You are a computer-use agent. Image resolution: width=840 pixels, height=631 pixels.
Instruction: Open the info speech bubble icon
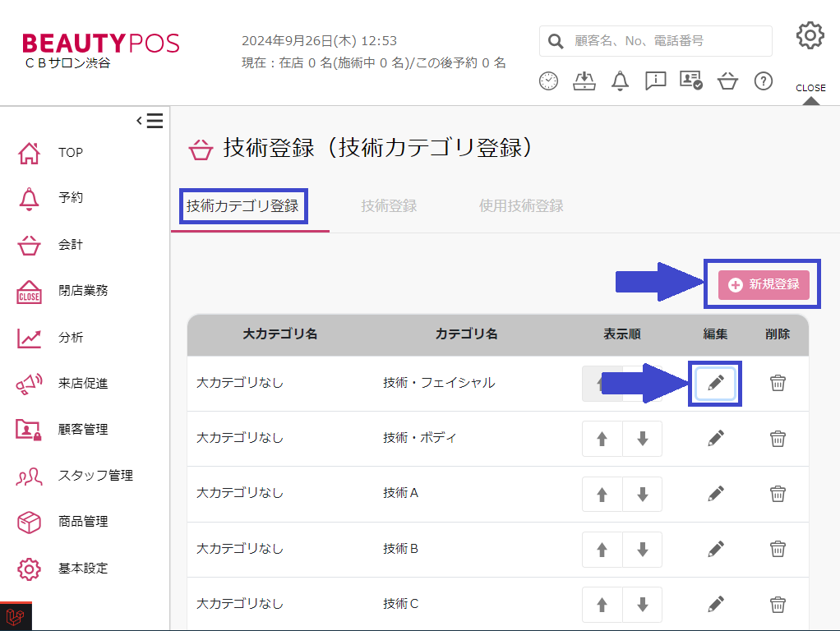point(655,81)
